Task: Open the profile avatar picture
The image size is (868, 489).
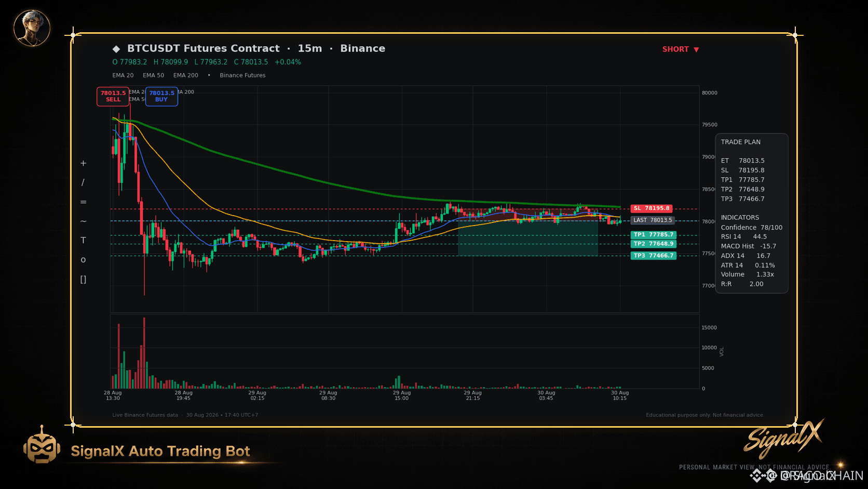Action: coord(32,28)
